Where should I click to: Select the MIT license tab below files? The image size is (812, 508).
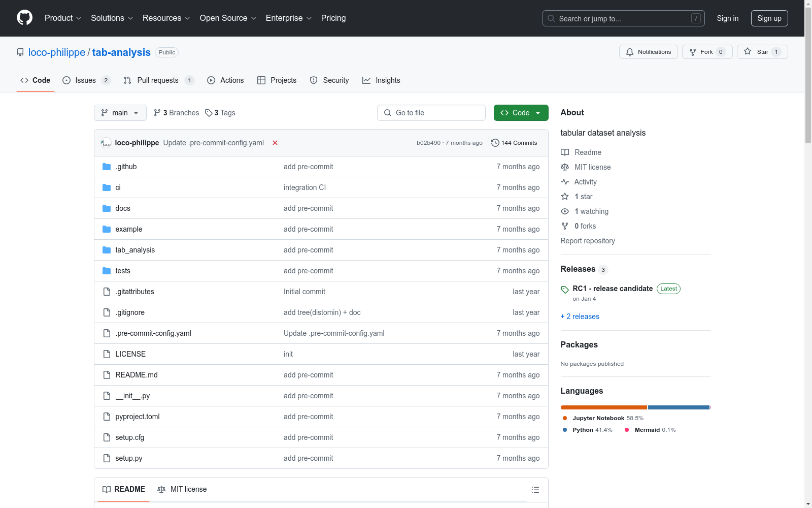point(182,489)
